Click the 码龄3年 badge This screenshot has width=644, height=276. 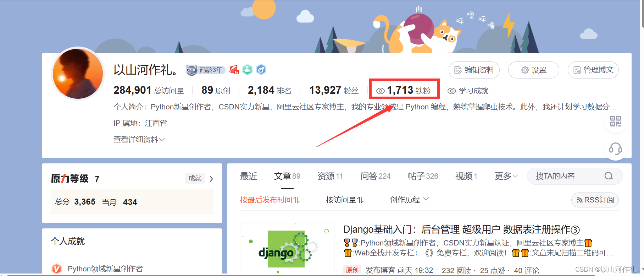pyautogui.click(x=206, y=70)
